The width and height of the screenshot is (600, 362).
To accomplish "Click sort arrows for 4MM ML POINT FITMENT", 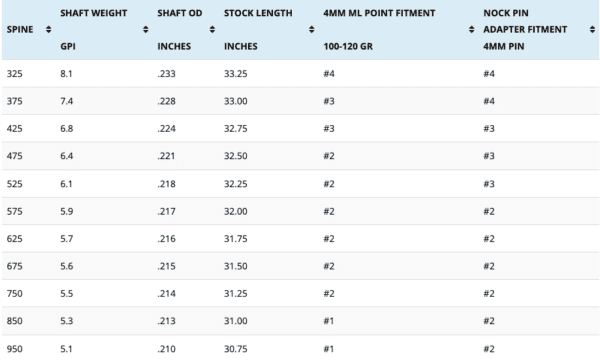I will (x=471, y=29).
